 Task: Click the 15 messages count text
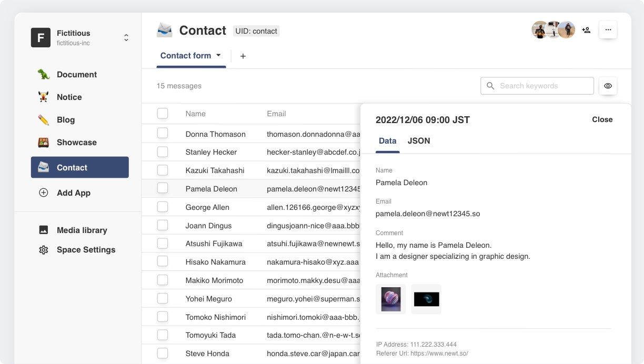click(179, 86)
